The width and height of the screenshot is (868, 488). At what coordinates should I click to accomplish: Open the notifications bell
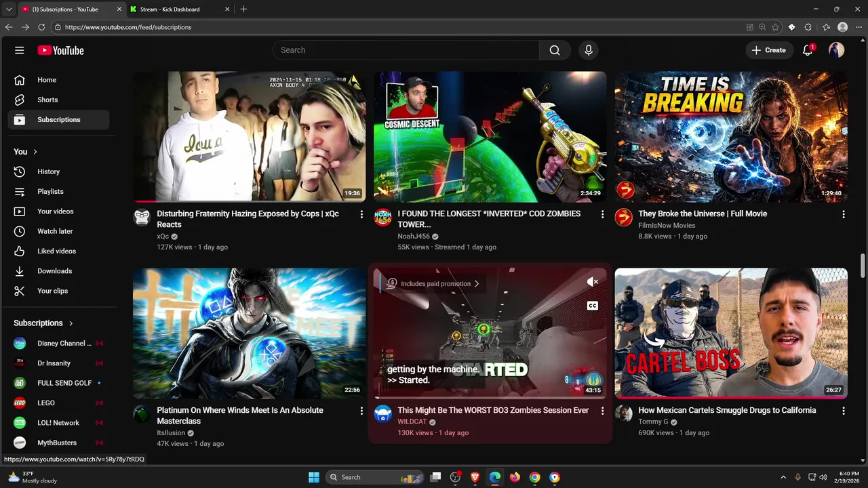[x=808, y=50]
